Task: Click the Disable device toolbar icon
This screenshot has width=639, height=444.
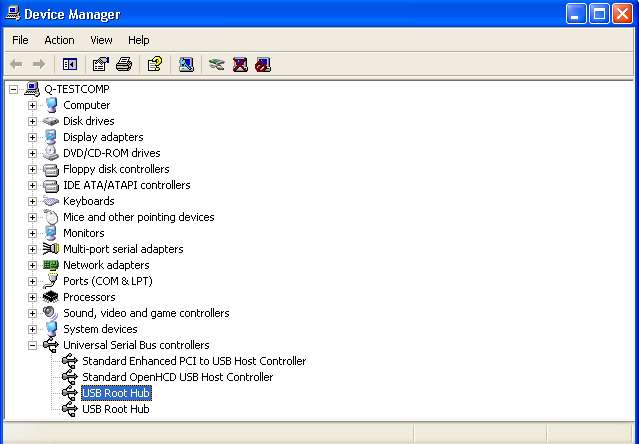Action: click(x=262, y=64)
